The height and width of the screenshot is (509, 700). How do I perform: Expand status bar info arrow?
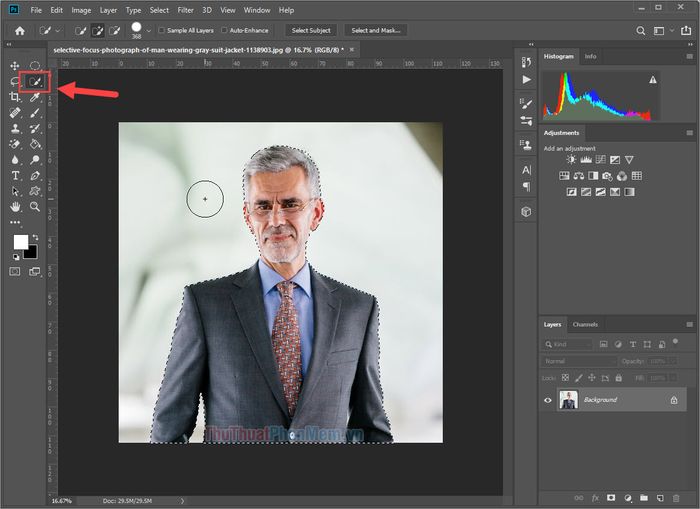click(x=182, y=501)
